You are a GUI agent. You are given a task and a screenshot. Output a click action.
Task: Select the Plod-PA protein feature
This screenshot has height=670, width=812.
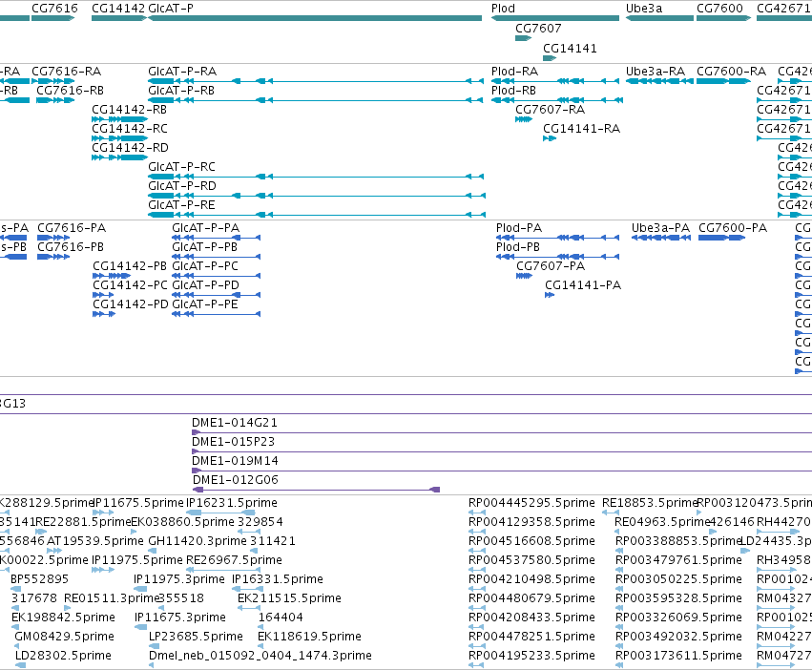pyautogui.click(x=558, y=238)
